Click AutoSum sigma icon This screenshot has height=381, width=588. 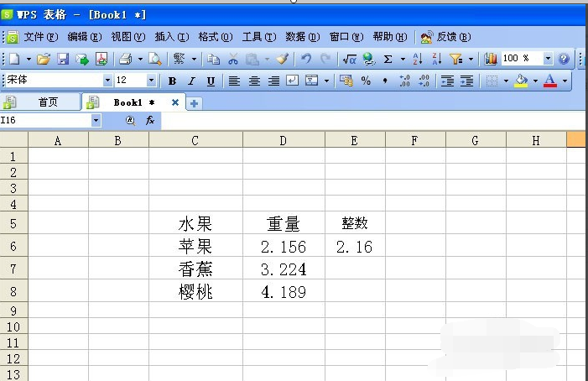coord(388,59)
